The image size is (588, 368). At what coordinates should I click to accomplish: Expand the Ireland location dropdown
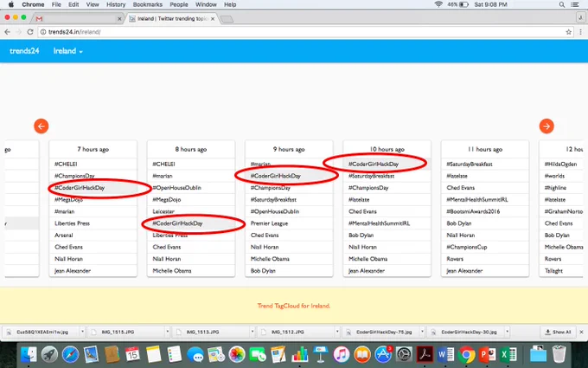(x=67, y=51)
